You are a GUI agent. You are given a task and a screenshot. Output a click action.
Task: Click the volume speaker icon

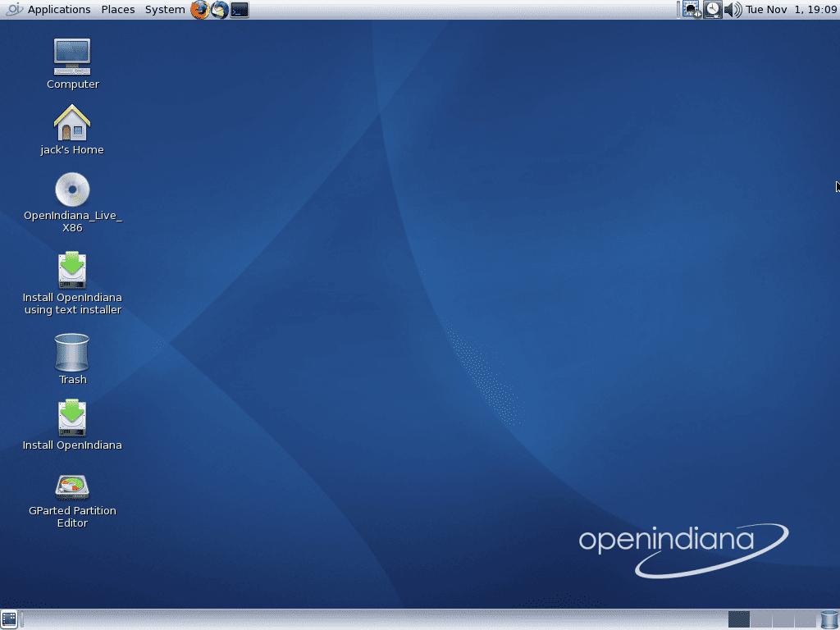733,10
